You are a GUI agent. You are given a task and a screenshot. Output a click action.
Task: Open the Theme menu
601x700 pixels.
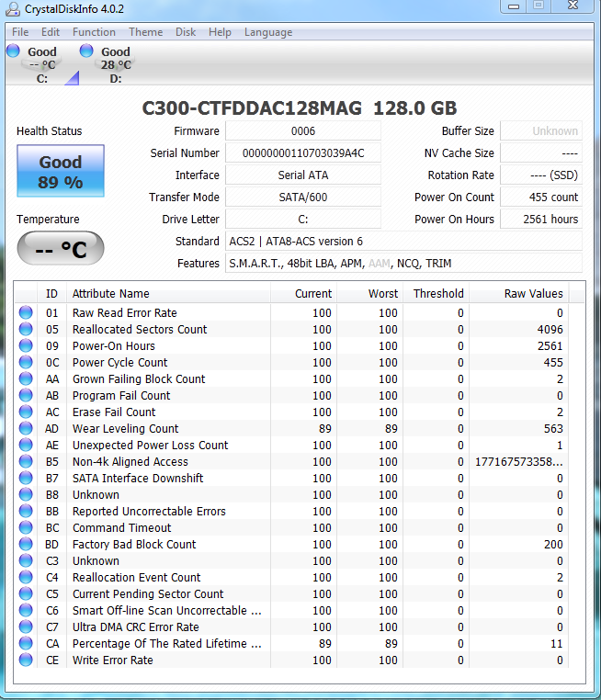click(145, 32)
